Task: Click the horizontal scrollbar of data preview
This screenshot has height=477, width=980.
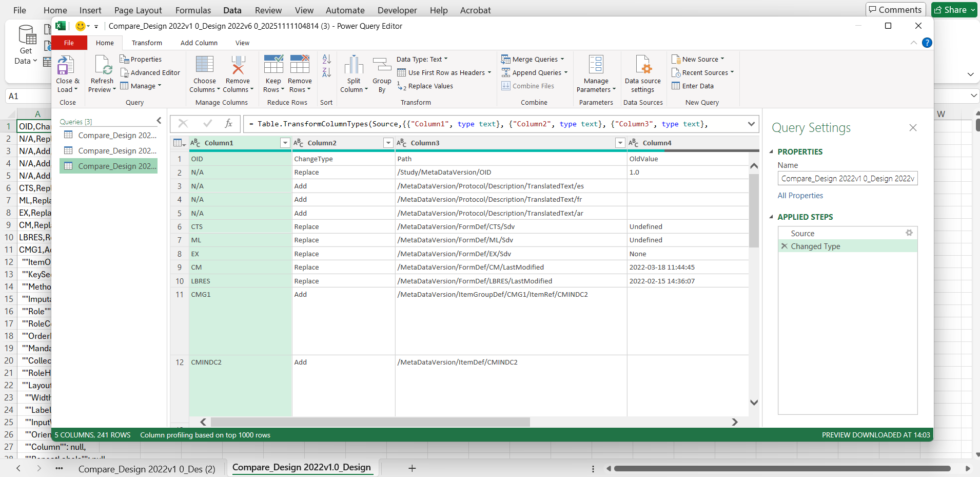Action: click(369, 422)
